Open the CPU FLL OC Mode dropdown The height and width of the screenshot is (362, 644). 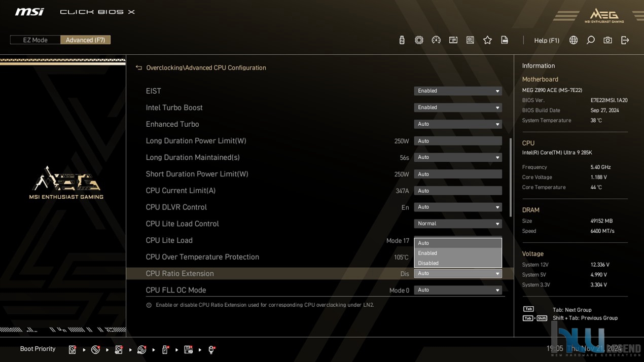(458, 290)
